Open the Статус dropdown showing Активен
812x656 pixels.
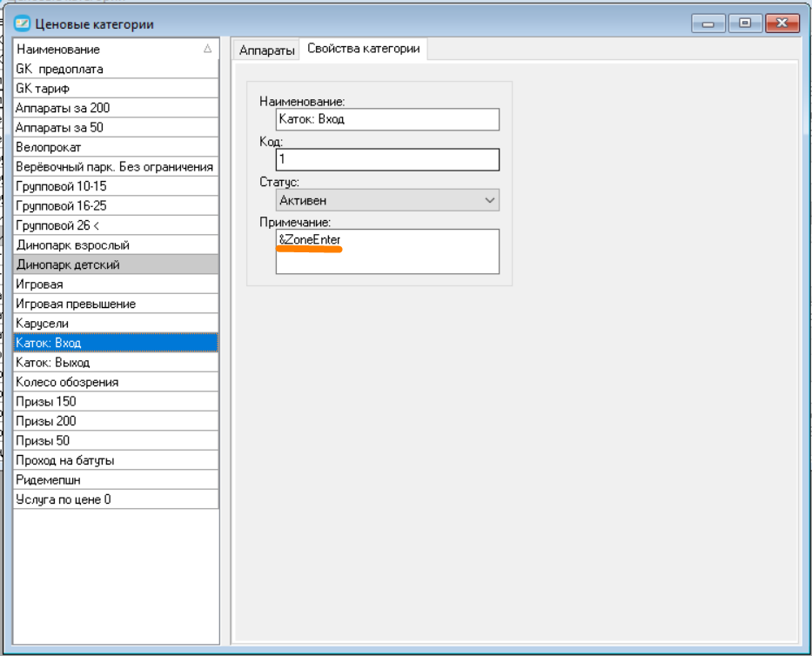[x=387, y=200]
